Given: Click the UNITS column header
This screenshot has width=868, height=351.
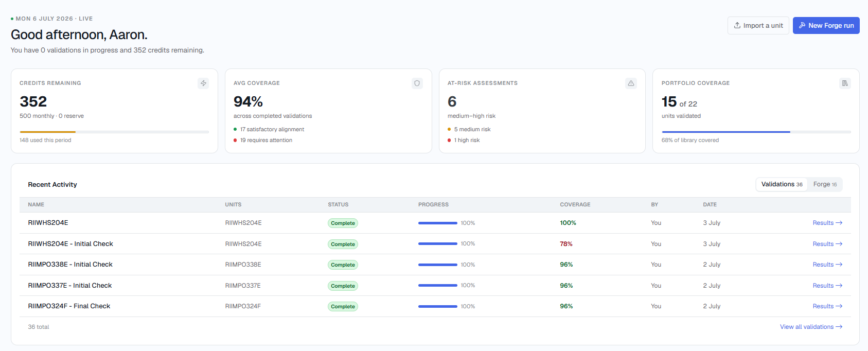Looking at the screenshot, I should click(233, 205).
